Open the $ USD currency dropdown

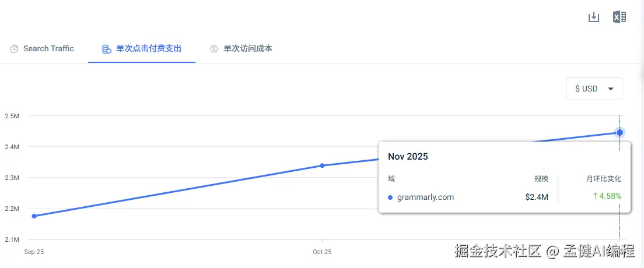click(x=587, y=89)
